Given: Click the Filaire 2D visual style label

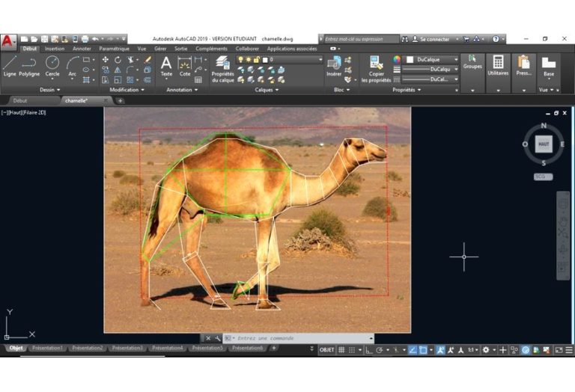Looking at the screenshot, I should (x=34, y=112).
